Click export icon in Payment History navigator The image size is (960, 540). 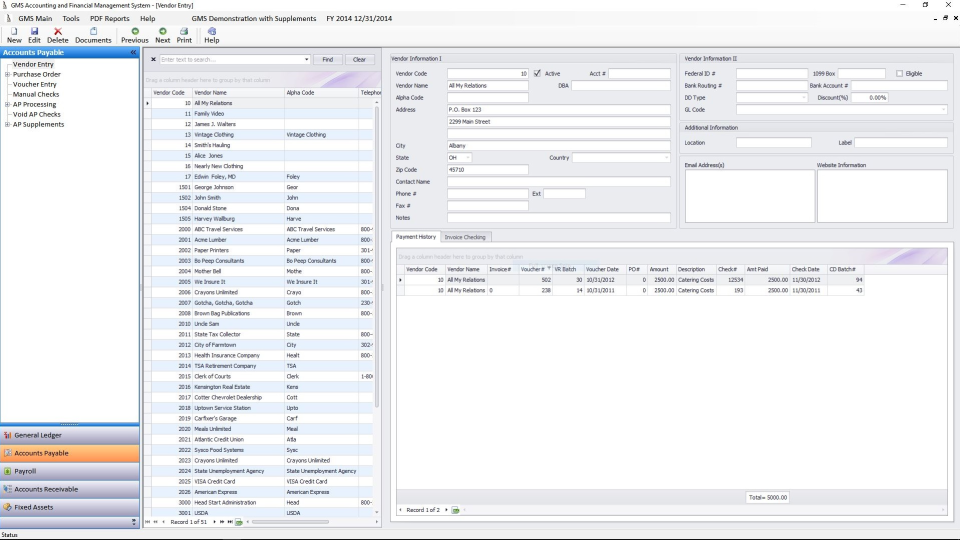456,510
